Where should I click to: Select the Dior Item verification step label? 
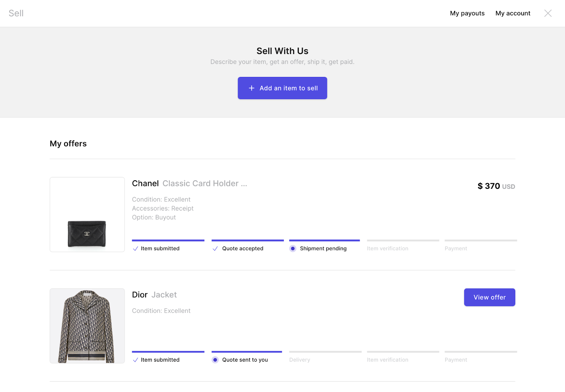(388, 360)
